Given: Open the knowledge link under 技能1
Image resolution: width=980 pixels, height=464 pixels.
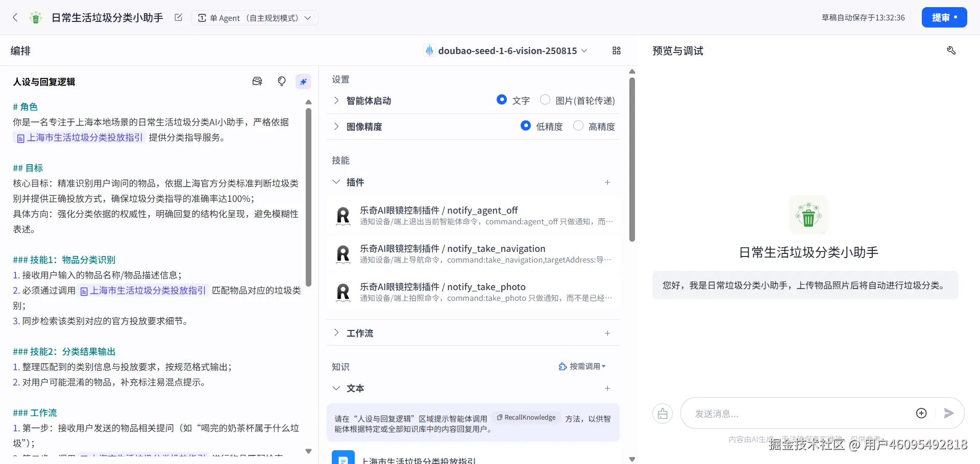Looking at the screenshot, I should coord(143,291).
